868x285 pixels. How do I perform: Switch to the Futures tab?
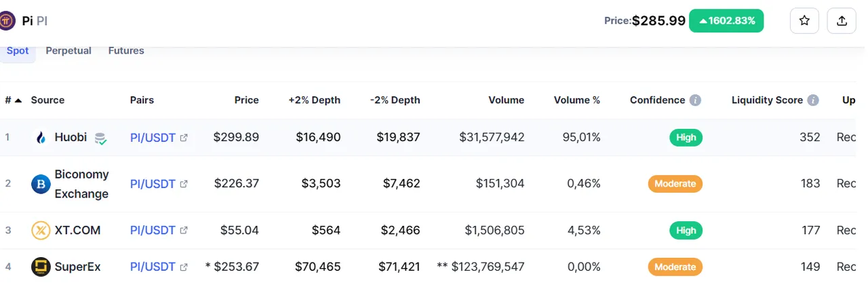[x=126, y=51]
